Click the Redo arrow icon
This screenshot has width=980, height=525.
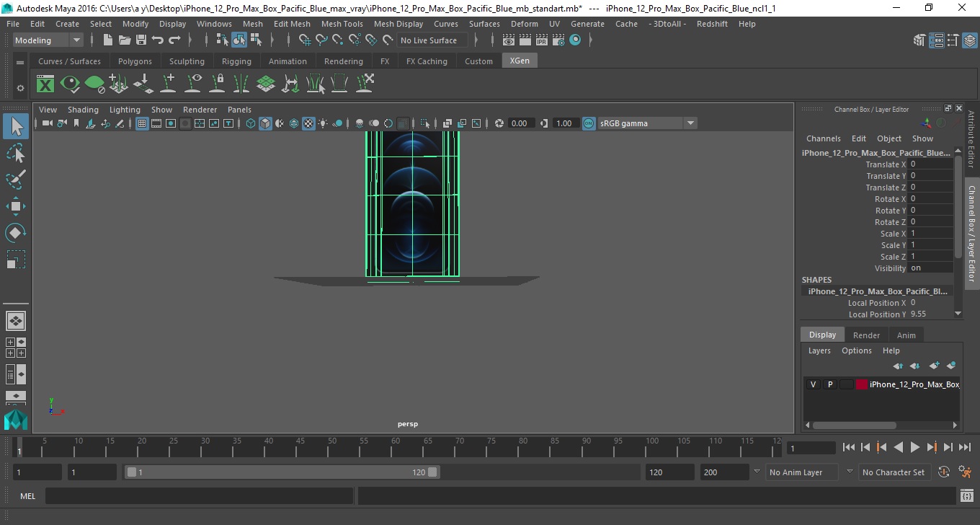(x=174, y=40)
